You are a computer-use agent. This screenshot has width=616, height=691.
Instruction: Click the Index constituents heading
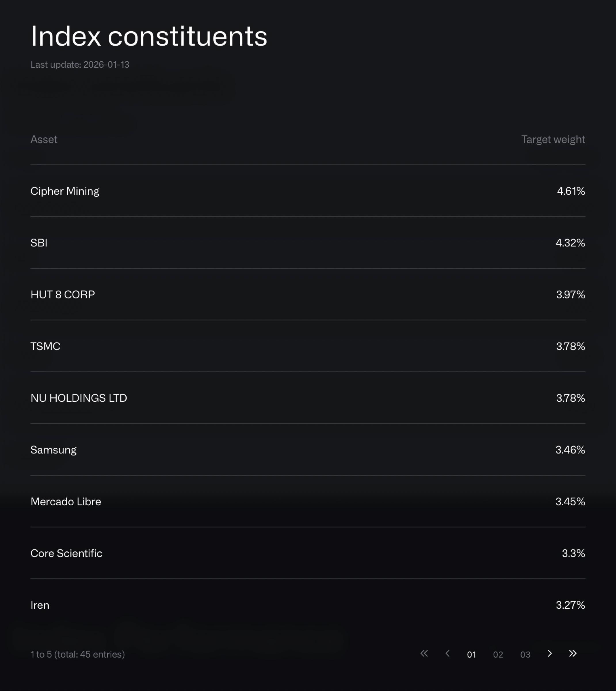tap(149, 36)
